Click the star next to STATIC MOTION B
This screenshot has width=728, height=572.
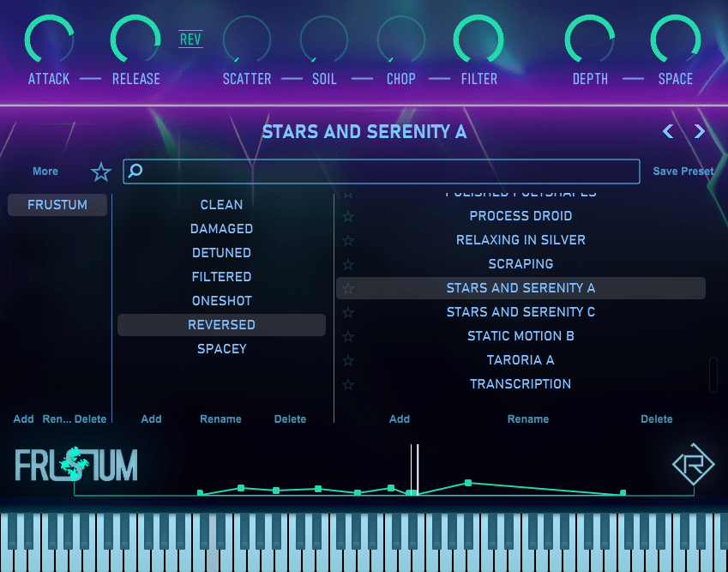tap(348, 337)
